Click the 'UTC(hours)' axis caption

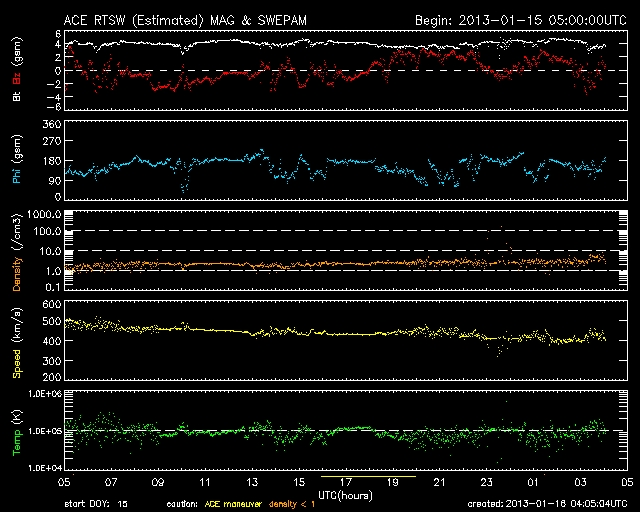346,494
